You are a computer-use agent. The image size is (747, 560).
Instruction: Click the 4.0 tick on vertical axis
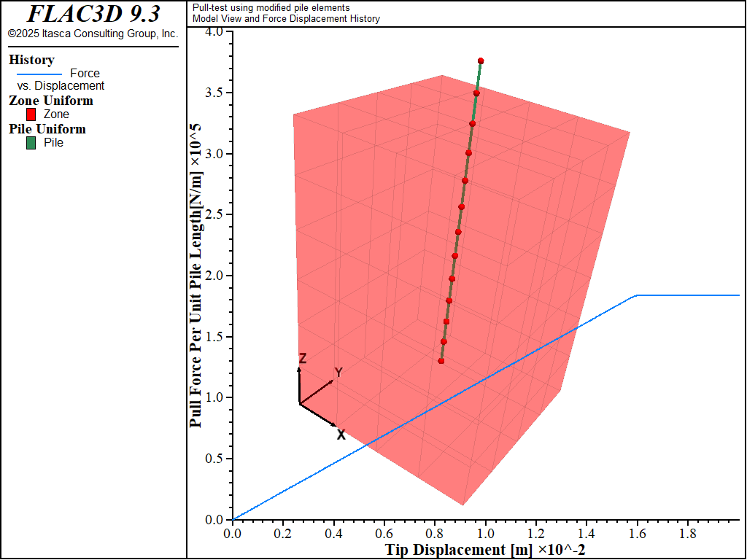pyautogui.click(x=213, y=32)
